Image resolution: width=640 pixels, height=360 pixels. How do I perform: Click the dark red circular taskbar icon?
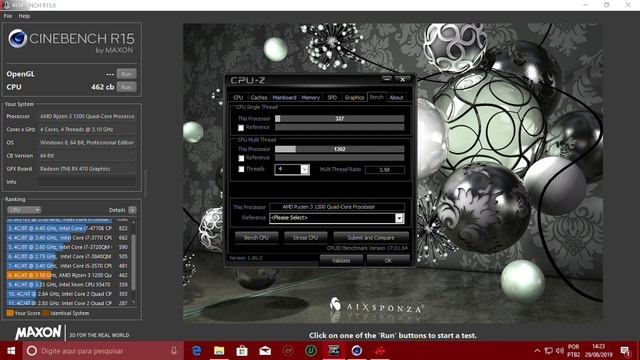point(288,351)
